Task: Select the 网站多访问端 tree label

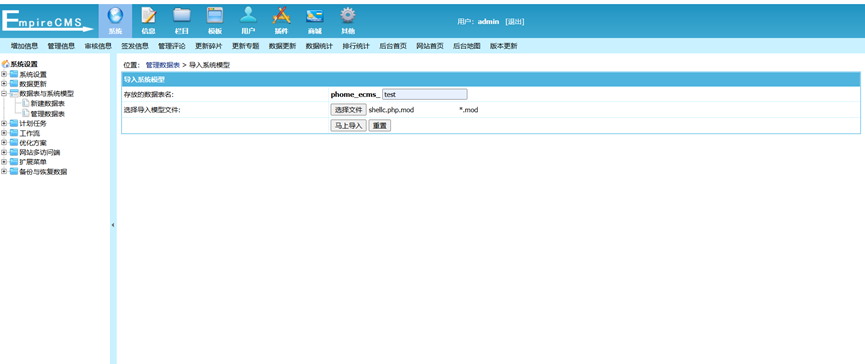Action: pos(40,152)
